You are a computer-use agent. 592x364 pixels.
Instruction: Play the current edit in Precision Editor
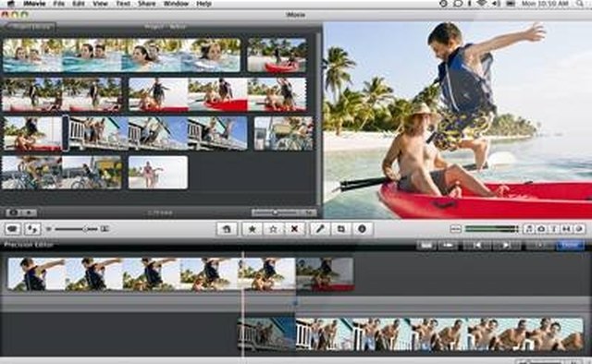click(x=540, y=245)
